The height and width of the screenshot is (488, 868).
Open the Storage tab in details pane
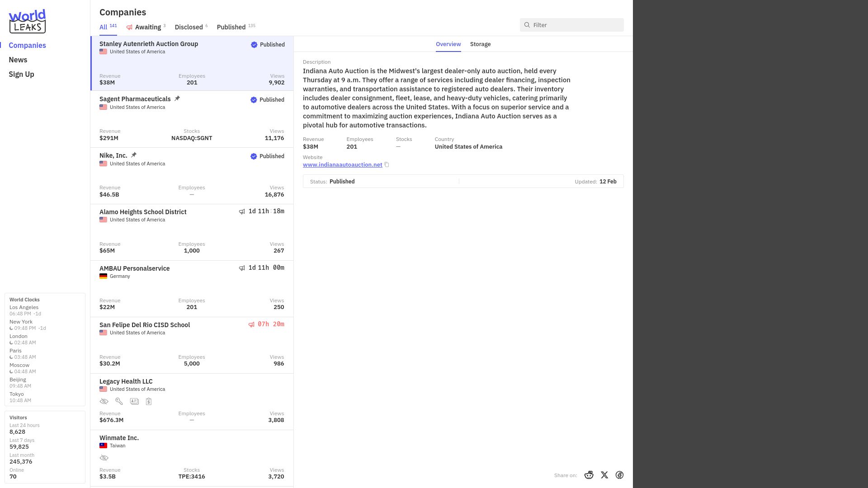tap(480, 44)
